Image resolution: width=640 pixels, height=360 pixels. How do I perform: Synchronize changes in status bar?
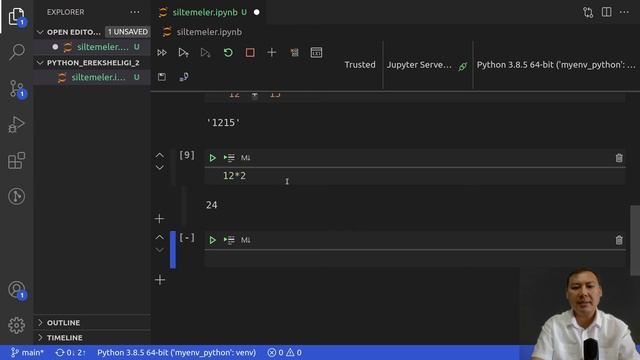pos(70,352)
